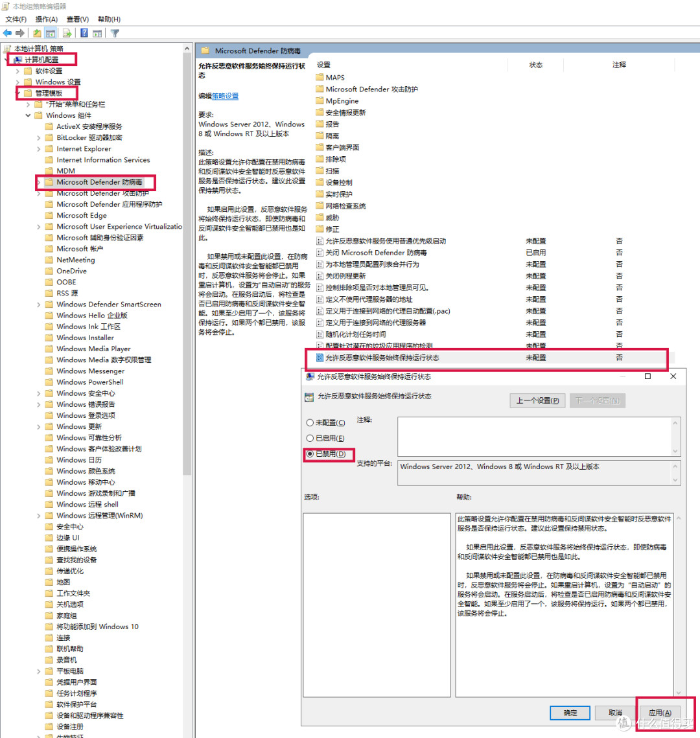The image size is (700, 738).
Task: Open the 查看(V) menu
Action: (78, 19)
